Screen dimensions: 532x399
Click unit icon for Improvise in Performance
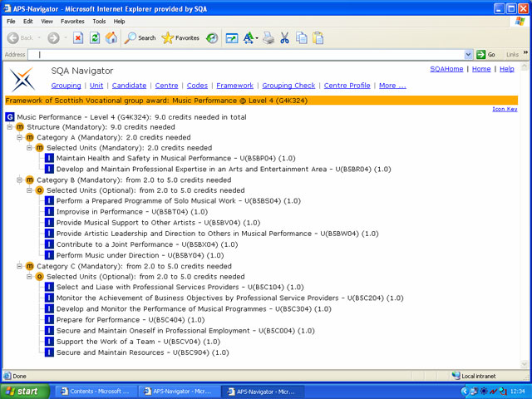coord(49,212)
